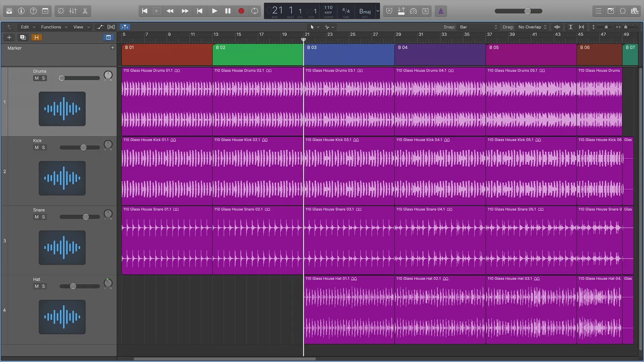Image resolution: width=644 pixels, height=362 pixels.
Task: Click the Bmaj key signature display
Action: pyautogui.click(x=365, y=11)
